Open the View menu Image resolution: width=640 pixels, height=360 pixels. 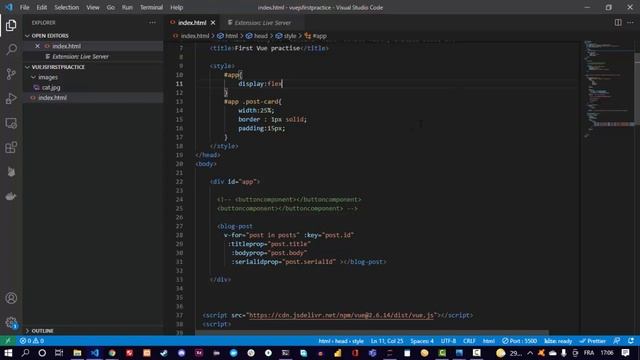(x=93, y=7)
